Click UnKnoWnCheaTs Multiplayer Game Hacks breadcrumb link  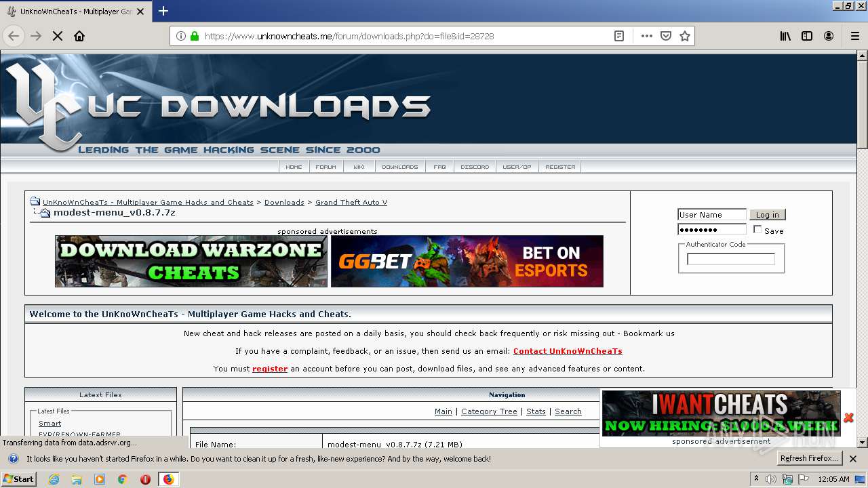click(148, 202)
